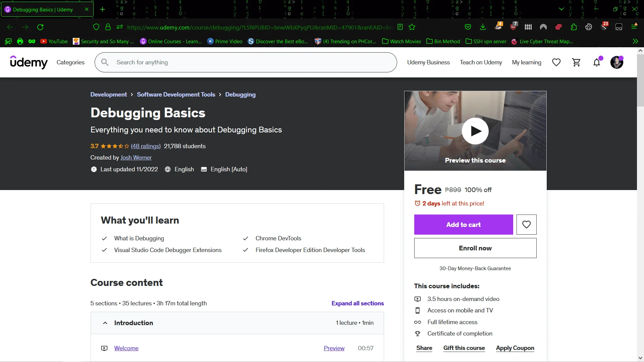
Task: Open the browser downloads arrow icon
Action: click(483, 27)
